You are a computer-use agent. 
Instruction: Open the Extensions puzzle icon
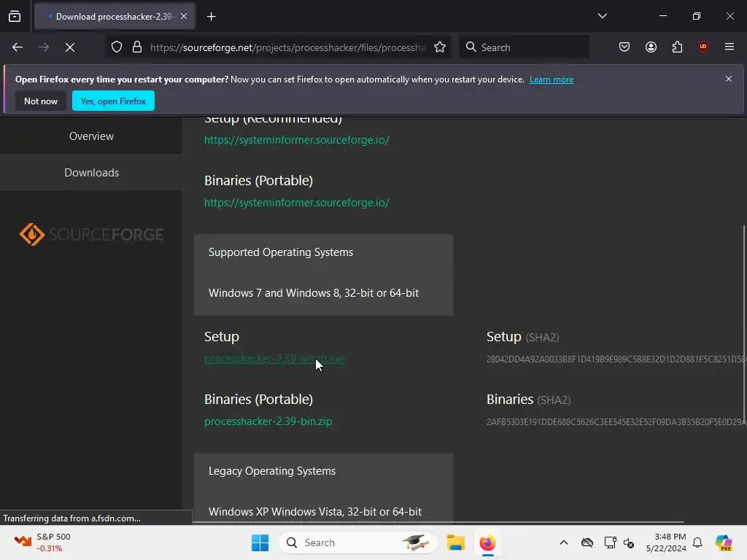(677, 47)
